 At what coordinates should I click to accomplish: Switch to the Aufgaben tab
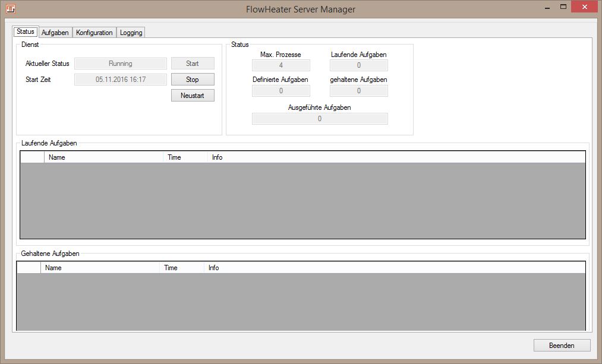pos(55,33)
